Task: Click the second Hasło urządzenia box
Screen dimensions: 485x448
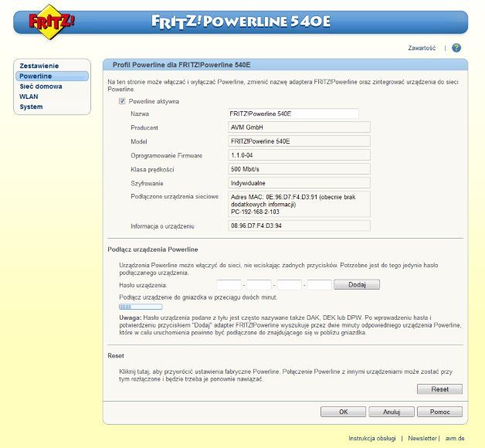Action: 259,285
